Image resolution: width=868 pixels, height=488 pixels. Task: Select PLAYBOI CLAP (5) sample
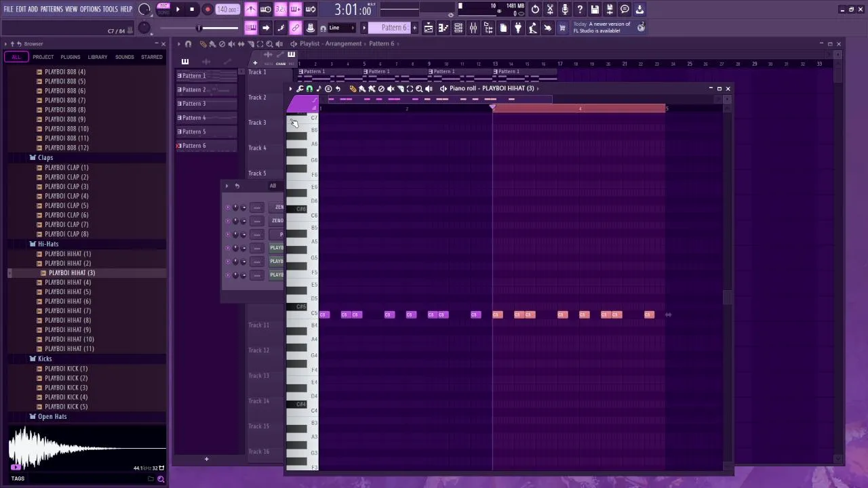point(66,205)
